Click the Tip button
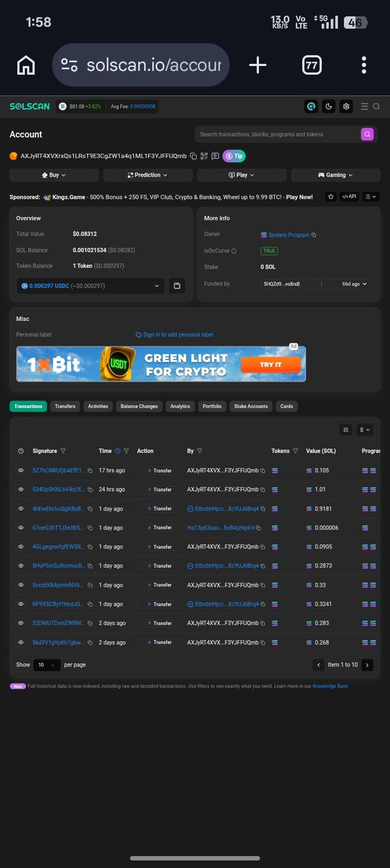The height and width of the screenshot is (868, 390). coord(234,156)
